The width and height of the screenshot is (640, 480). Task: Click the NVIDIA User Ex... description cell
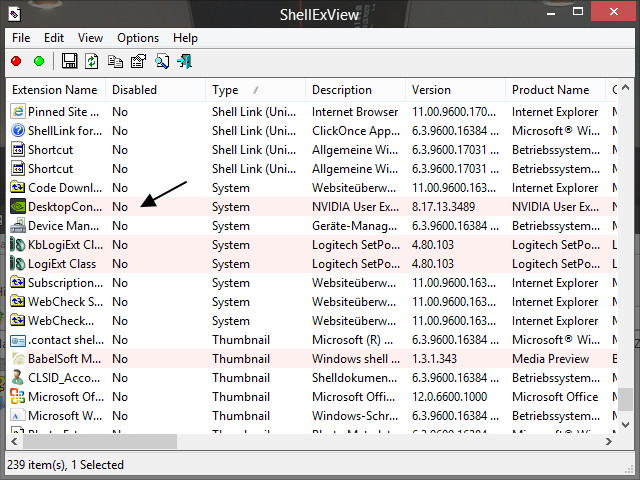pos(356,207)
